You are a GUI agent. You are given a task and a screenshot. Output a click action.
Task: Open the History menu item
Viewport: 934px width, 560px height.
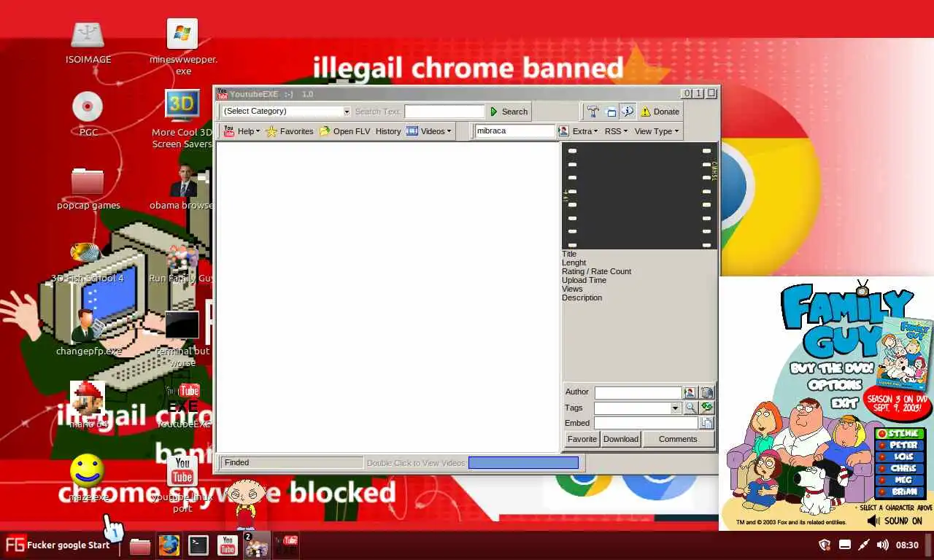388,131
